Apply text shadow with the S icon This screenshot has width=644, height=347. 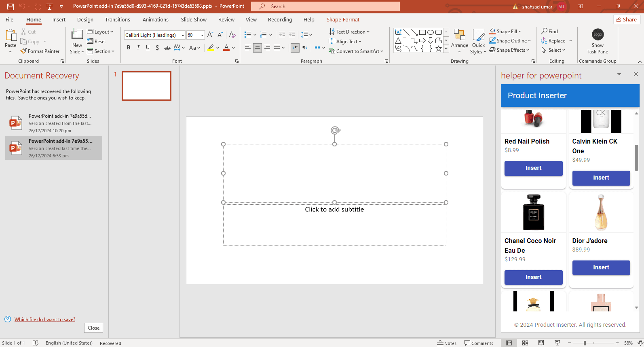coord(157,48)
